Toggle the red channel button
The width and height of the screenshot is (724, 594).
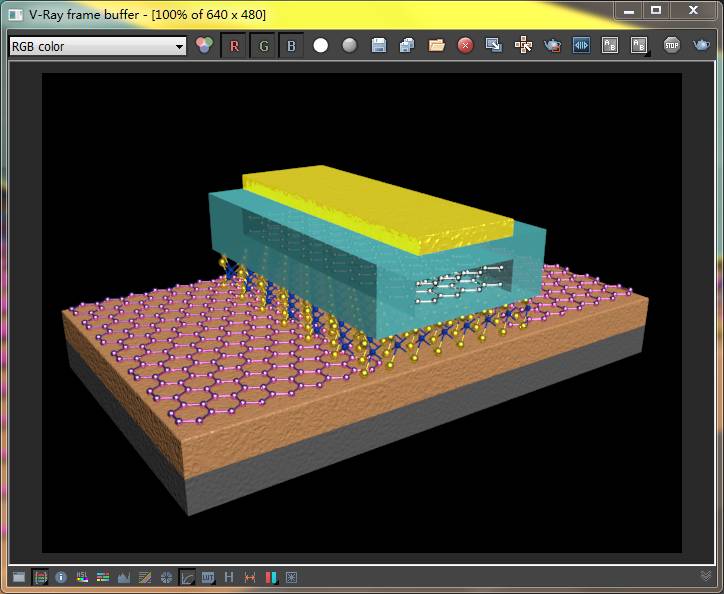(234, 46)
